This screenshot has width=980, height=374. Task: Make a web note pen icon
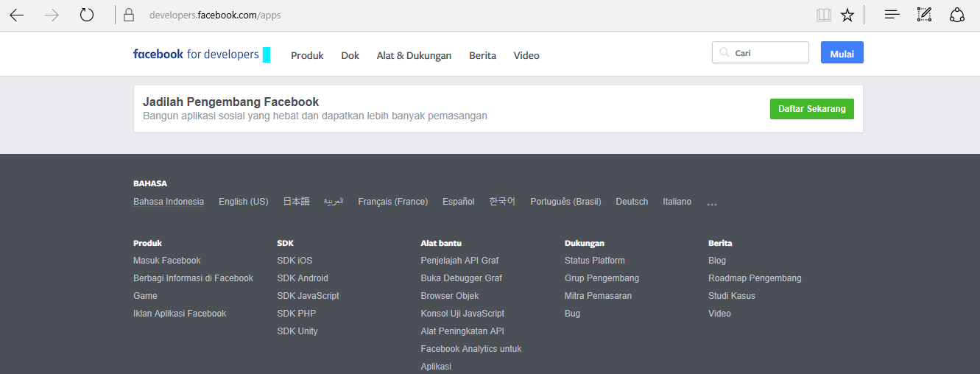coord(924,15)
